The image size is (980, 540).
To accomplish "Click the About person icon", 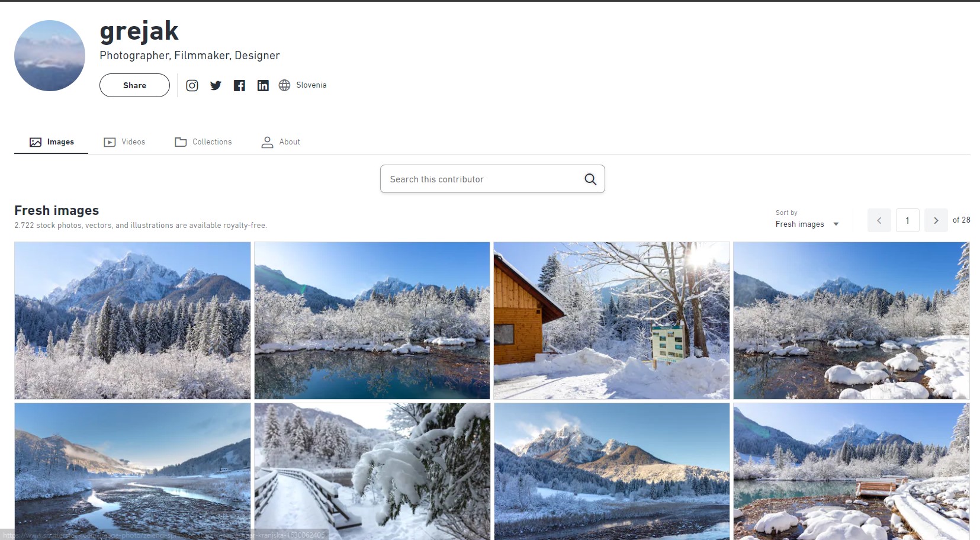I will pyautogui.click(x=266, y=142).
